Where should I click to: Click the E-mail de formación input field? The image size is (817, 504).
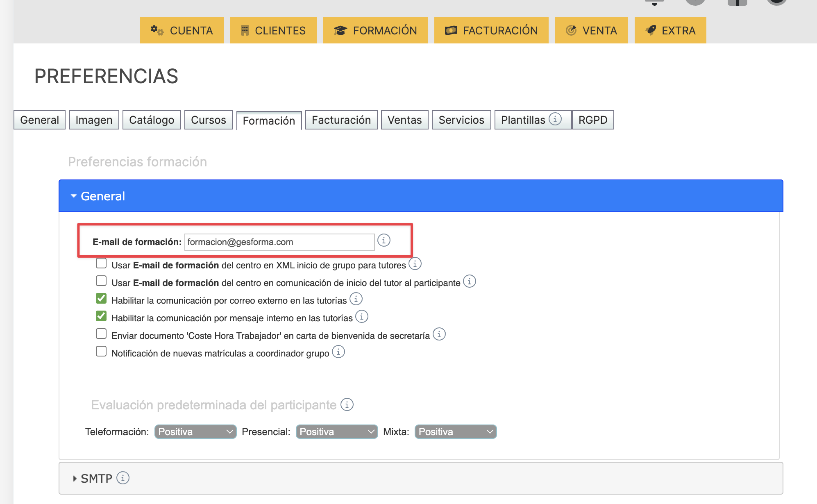pos(279,242)
